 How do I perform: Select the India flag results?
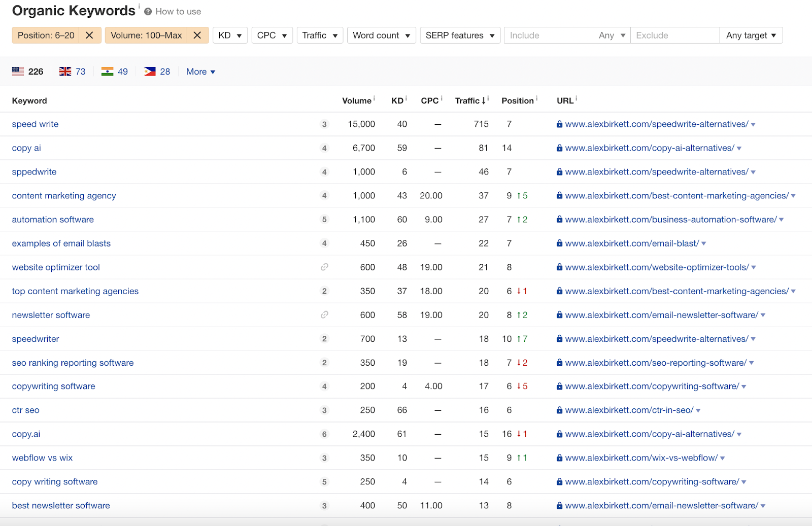[115, 72]
